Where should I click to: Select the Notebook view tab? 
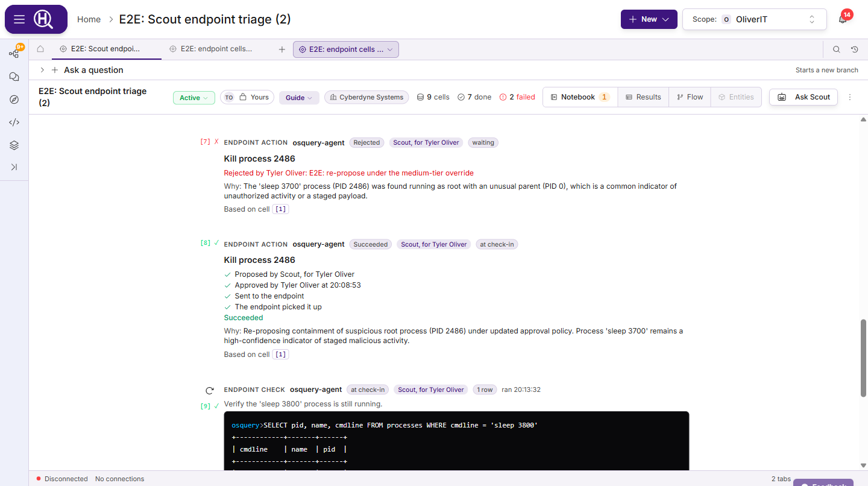pos(580,97)
